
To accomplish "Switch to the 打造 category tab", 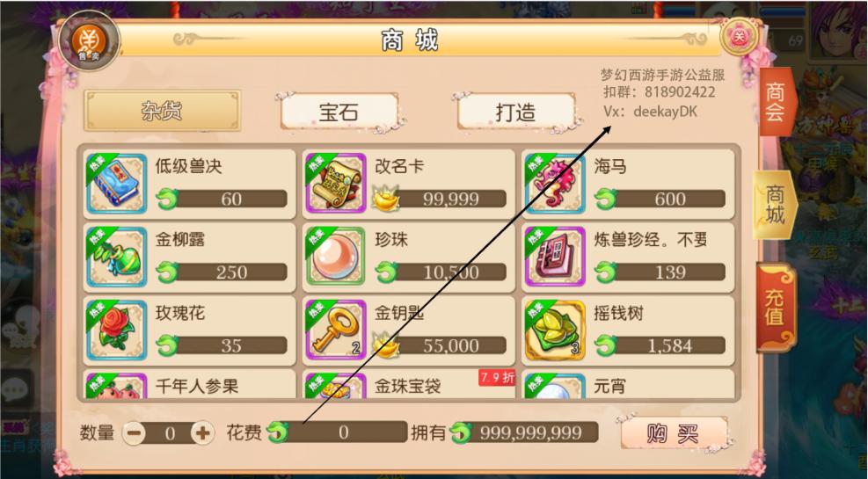I will point(516,112).
